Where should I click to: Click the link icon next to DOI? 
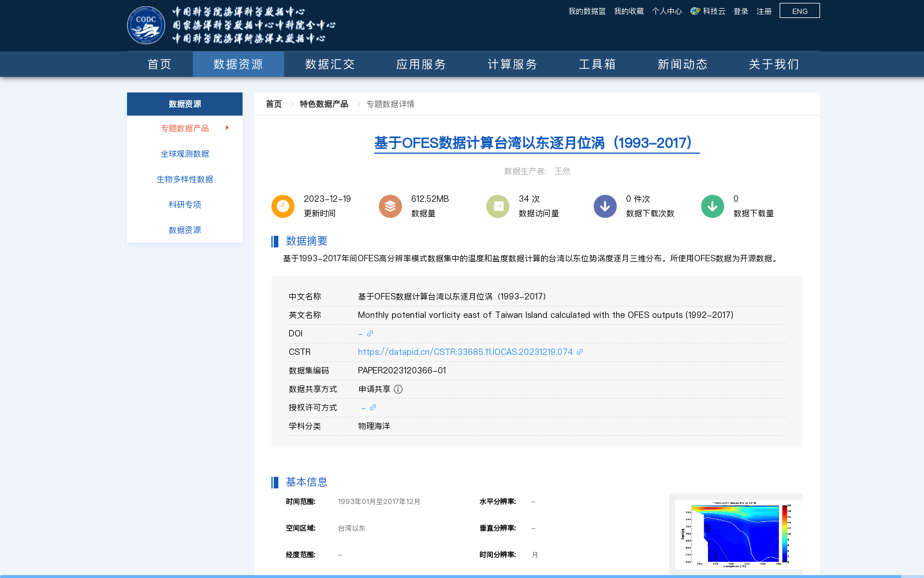pyautogui.click(x=370, y=334)
